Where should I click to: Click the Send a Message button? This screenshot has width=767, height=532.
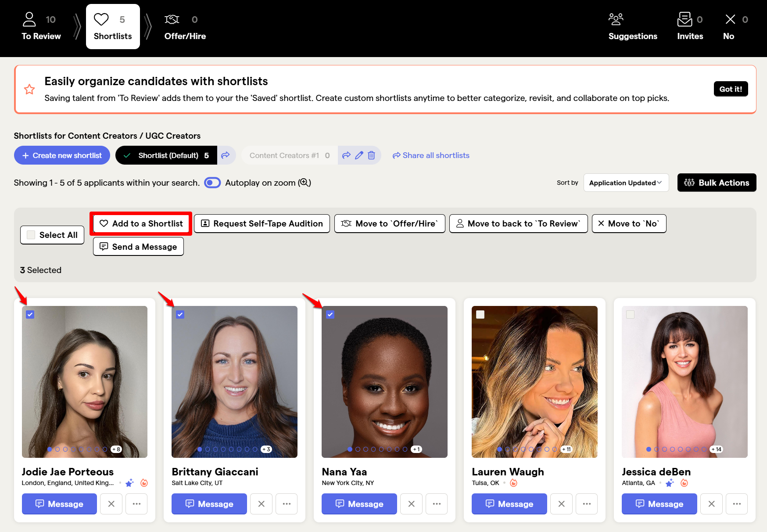(138, 247)
